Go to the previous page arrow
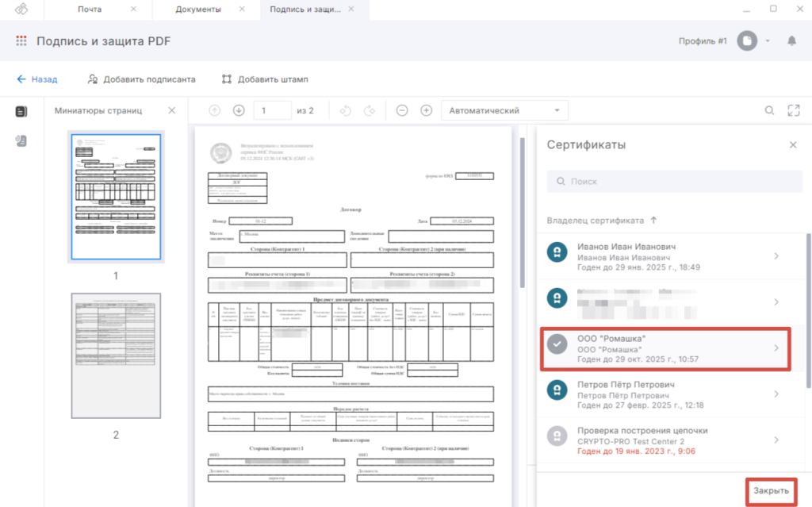The height and width of the screenshot is (507, 812). pos(214,110)
